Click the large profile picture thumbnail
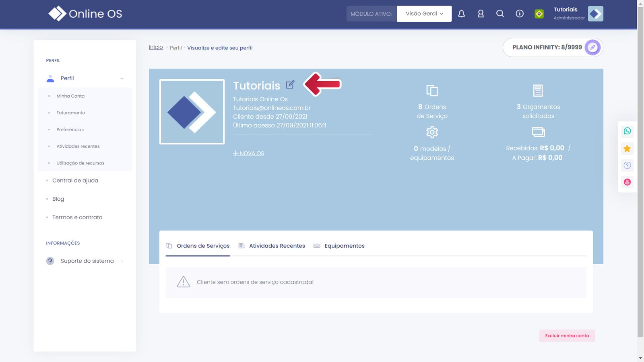Screen dimensions: 644x362 tap(192, 112)
